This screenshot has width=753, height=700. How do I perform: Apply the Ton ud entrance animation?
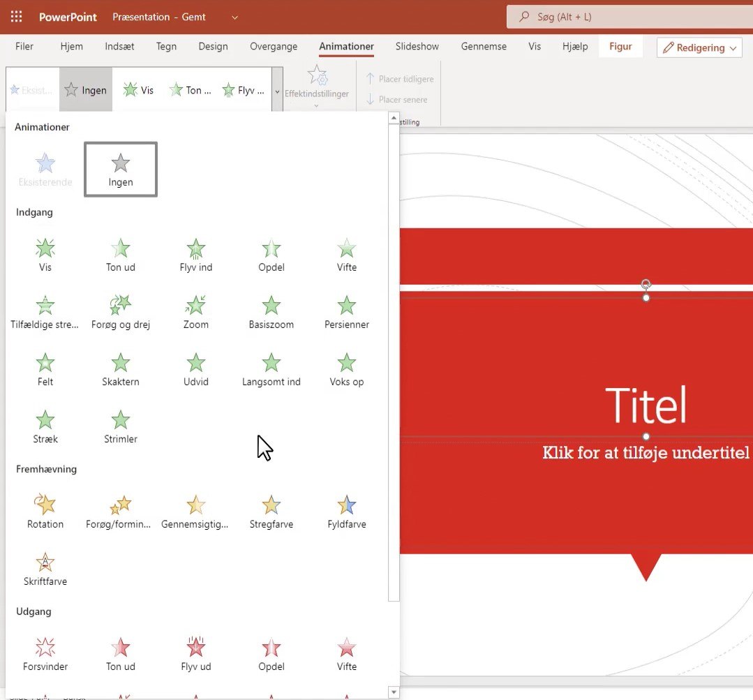coord(121,255)
